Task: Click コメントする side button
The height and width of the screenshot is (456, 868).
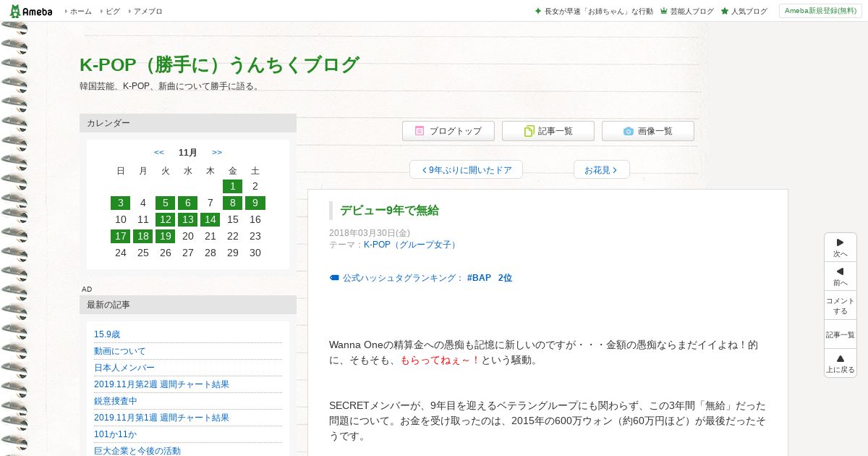Action: (841, 305)
